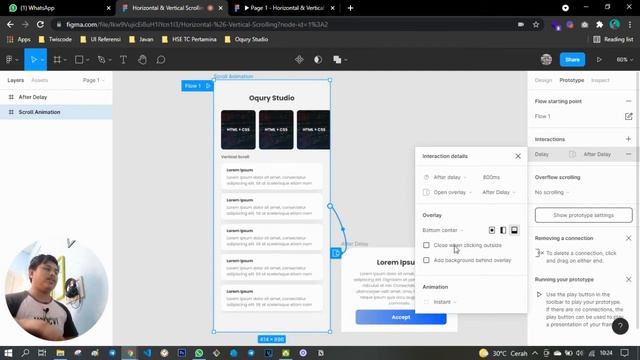Open the Twiscode bookmark folder
The width and height of the screenshot is (640, 360).
pyautogui.click(x=55, y=40)
